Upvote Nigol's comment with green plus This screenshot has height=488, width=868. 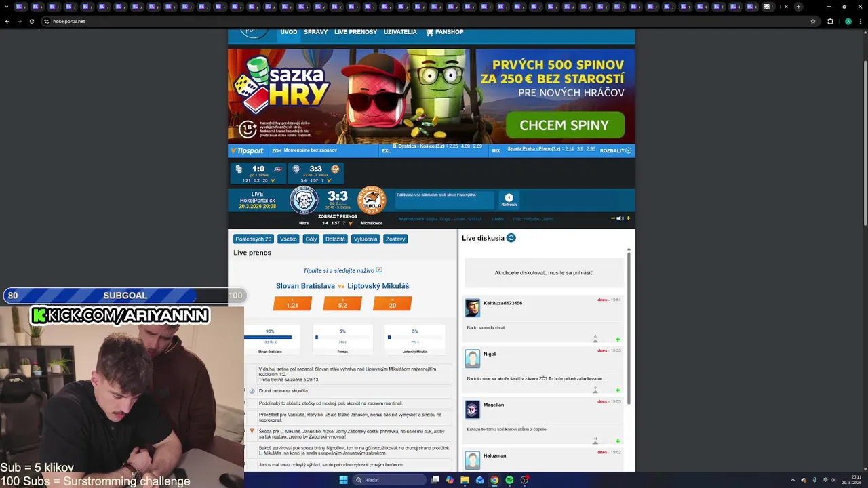[x=618, y=390]
